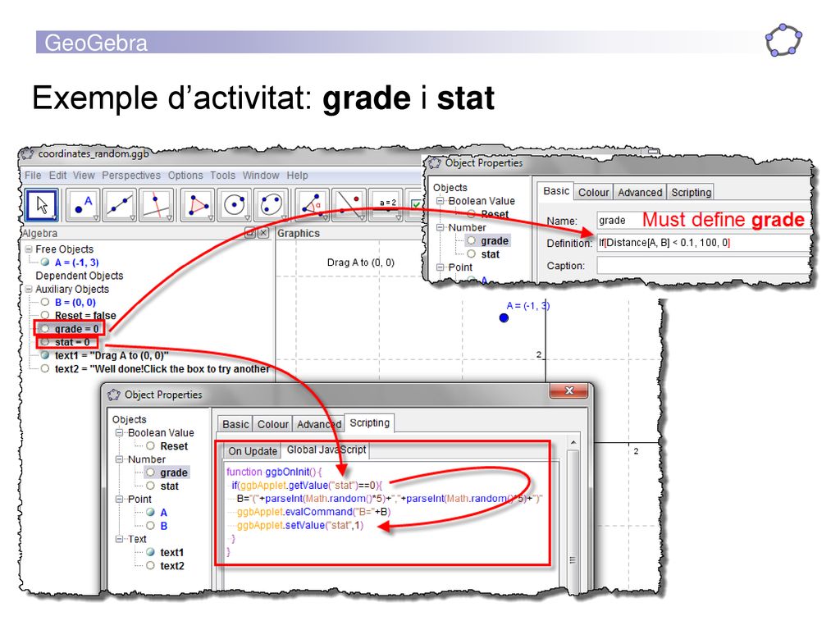Switch to Scripting tab in upper Object Properties
This screenshot has width=840, height=630.
pyautogui.click(x=691, y=192)
